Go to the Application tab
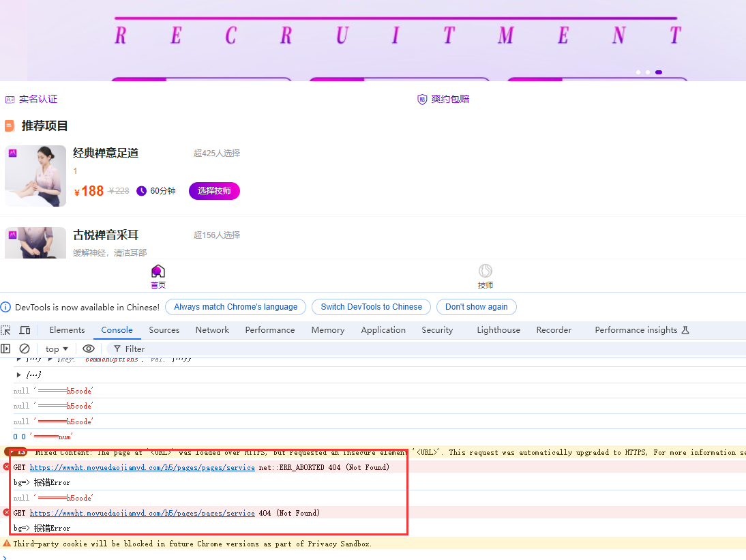Screen dimensions: 746x560 (x=383, y=330)
